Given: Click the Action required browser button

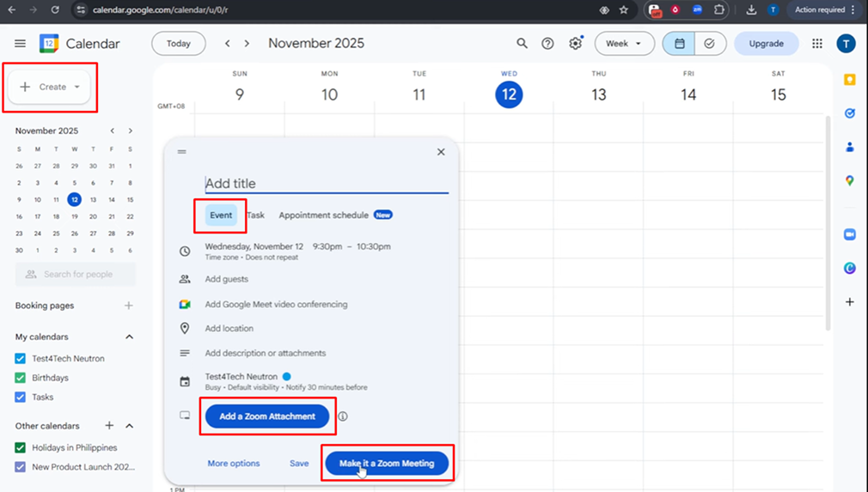Looking at the screenshot, I should 825,10.
